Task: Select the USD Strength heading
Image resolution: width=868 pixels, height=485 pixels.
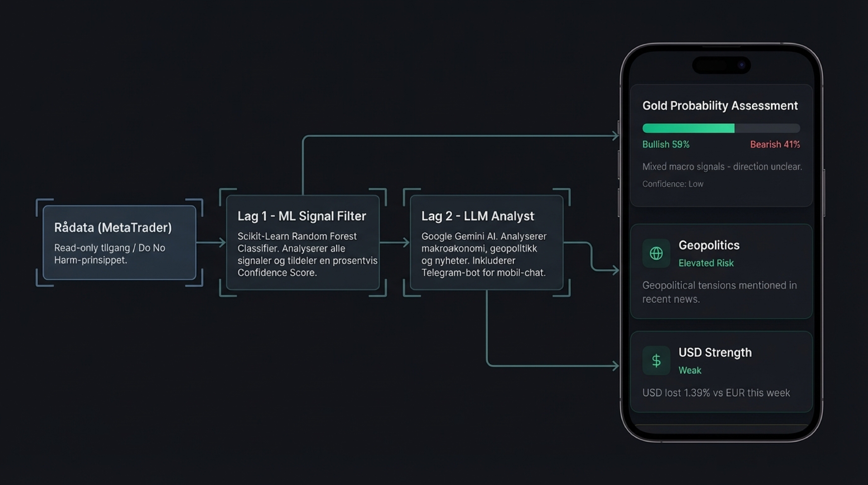Action: coord(715,352)
